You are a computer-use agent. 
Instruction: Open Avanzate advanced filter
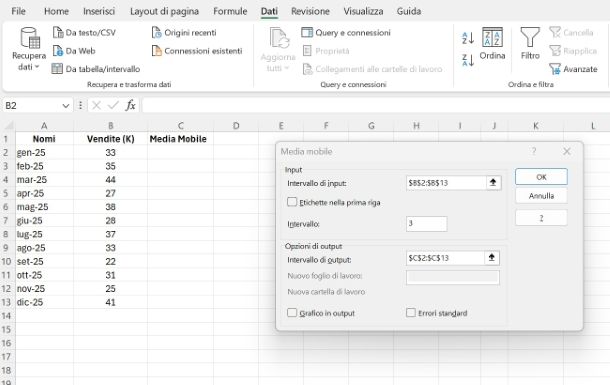pos(573,69)
